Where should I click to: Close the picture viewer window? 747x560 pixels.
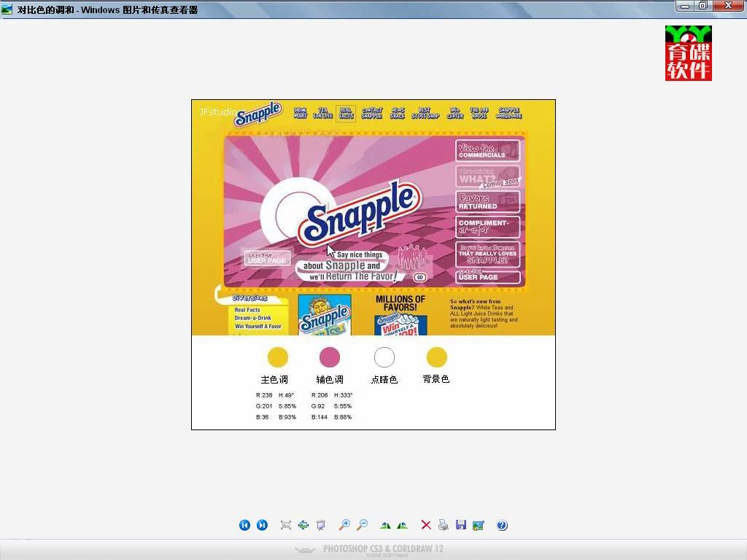[729, 6]
